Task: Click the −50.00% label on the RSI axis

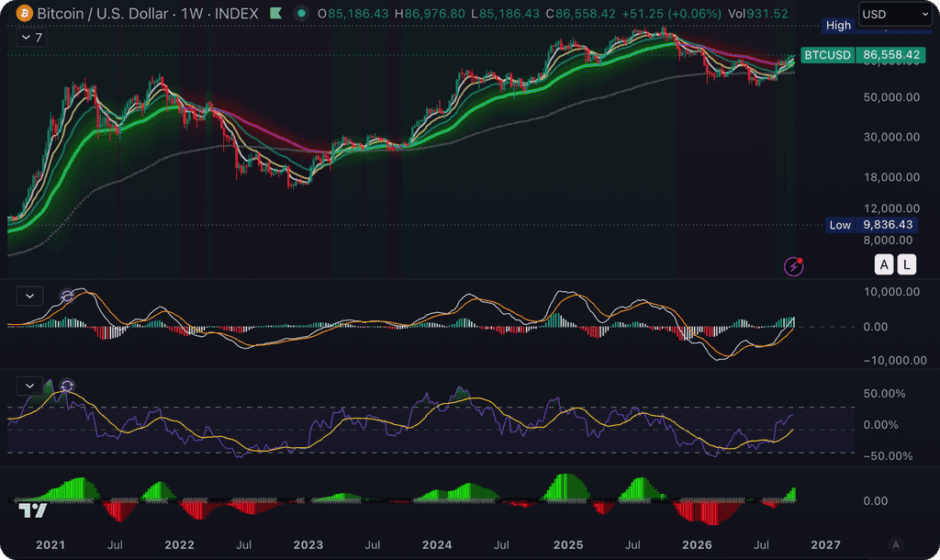Action: 888,455
